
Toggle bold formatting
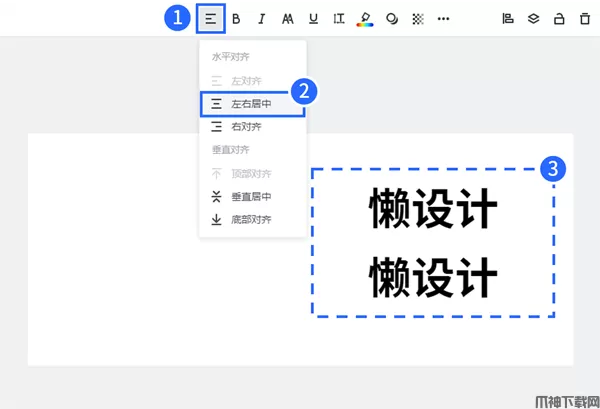[237, 18]
